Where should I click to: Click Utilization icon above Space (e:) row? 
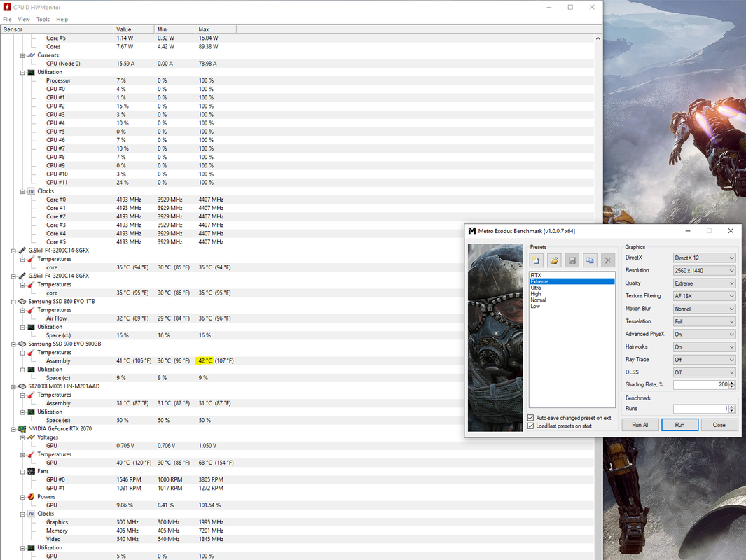pyautogui.click(x=31, y=412)
